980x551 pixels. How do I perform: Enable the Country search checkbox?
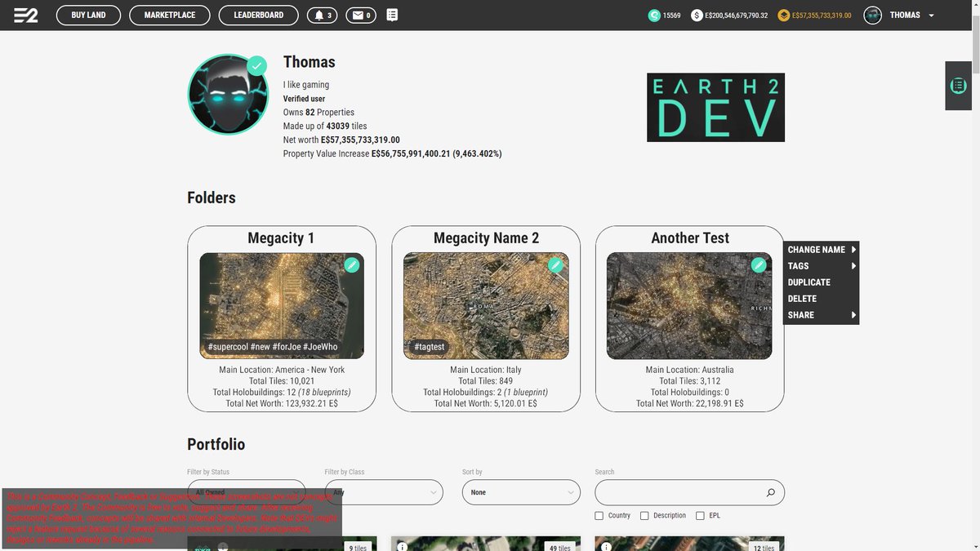(x=599, y=516)
